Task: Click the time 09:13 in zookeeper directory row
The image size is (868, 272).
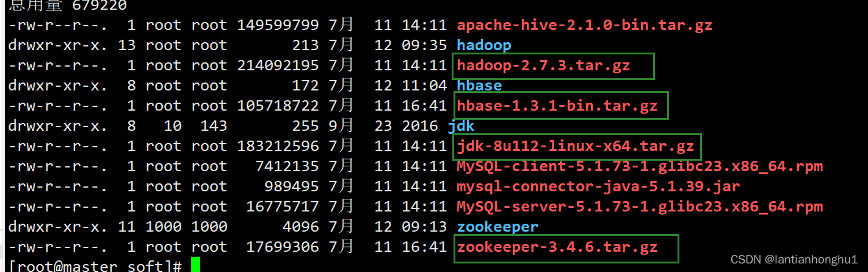Action: (424, 227)
